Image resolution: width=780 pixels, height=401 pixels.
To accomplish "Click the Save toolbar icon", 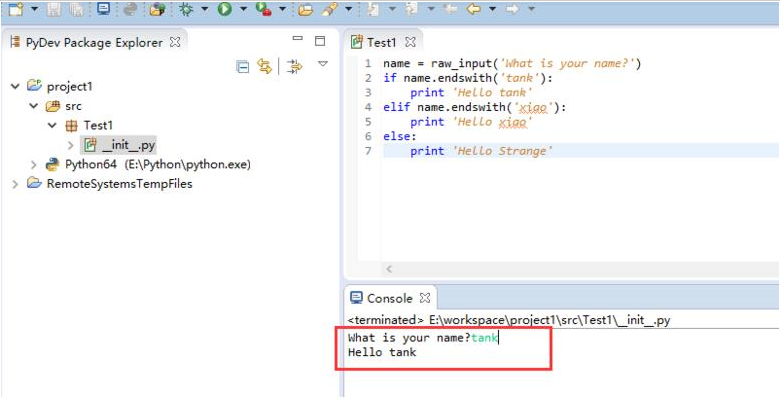I will point(54,8).
